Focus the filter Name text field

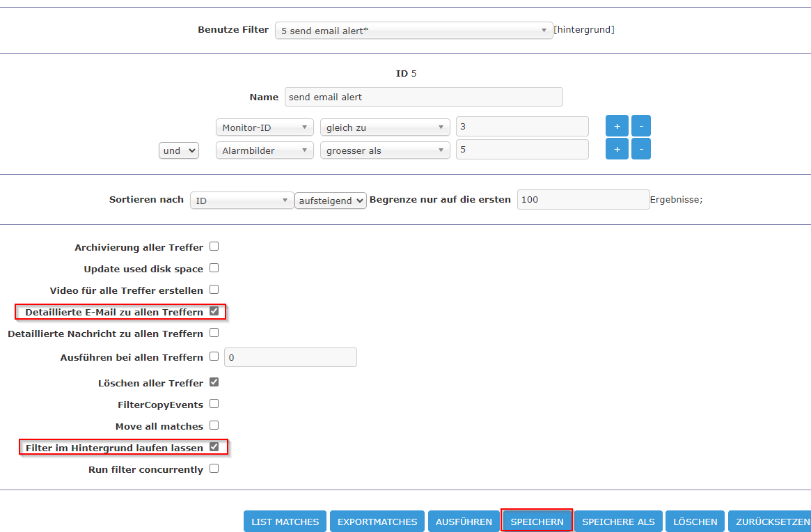tap(423, 97)
